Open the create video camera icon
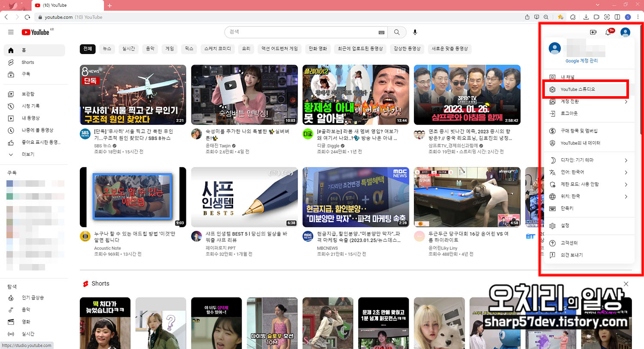This screenshot has width=644, height=349. (x=593, y=32)
